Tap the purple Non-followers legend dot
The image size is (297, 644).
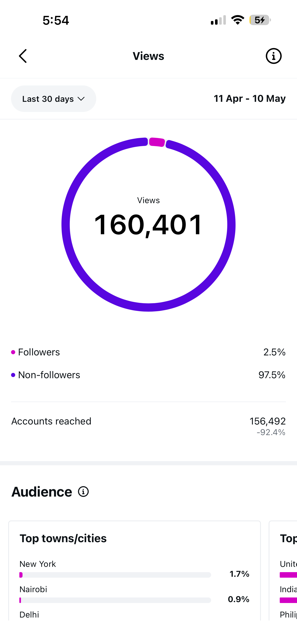coord(13,375)
